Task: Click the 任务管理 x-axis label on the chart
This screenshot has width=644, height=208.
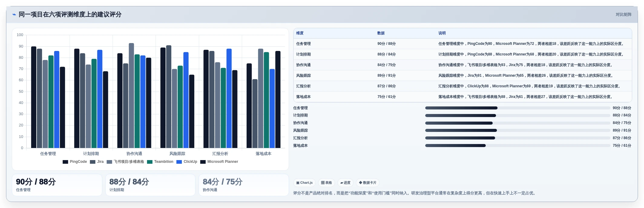Action: [48, 154]
